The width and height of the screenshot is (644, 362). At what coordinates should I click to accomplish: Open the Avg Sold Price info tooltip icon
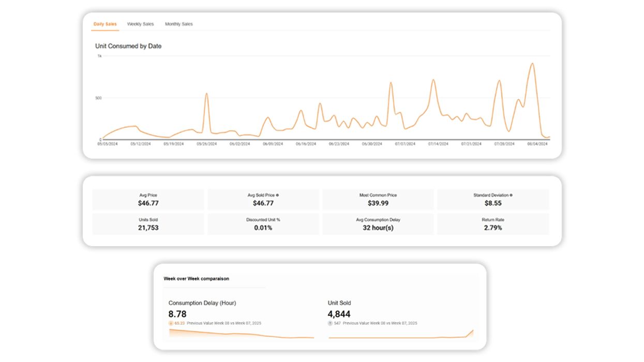tap(277, 195)
